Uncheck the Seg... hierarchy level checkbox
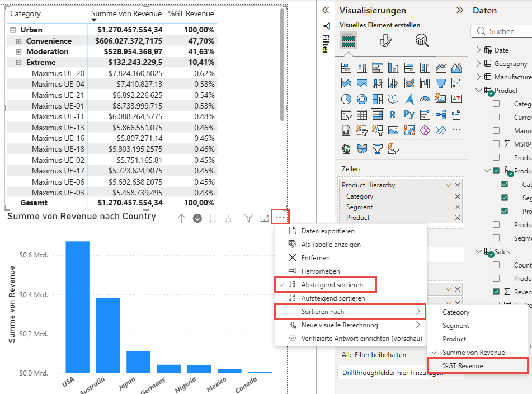This screenshot has height=394, width=532. 505,198
